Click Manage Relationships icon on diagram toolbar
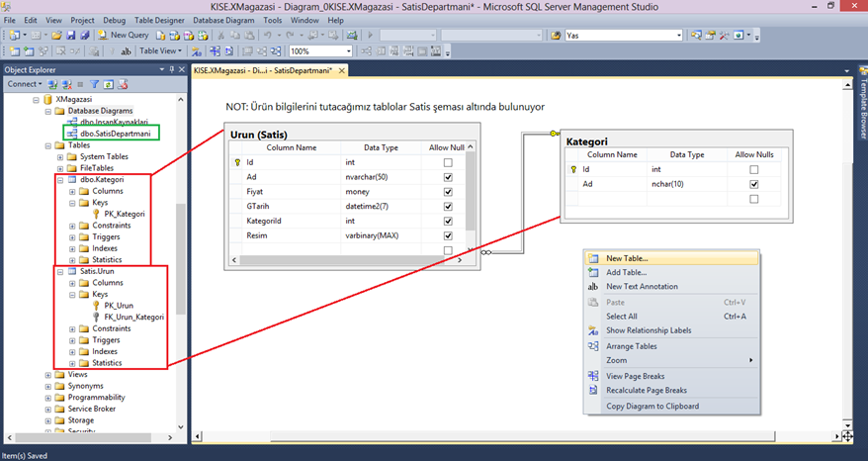The height and width of the screenshot is (461, 868). pyautogui.click(x=367, y=51)
